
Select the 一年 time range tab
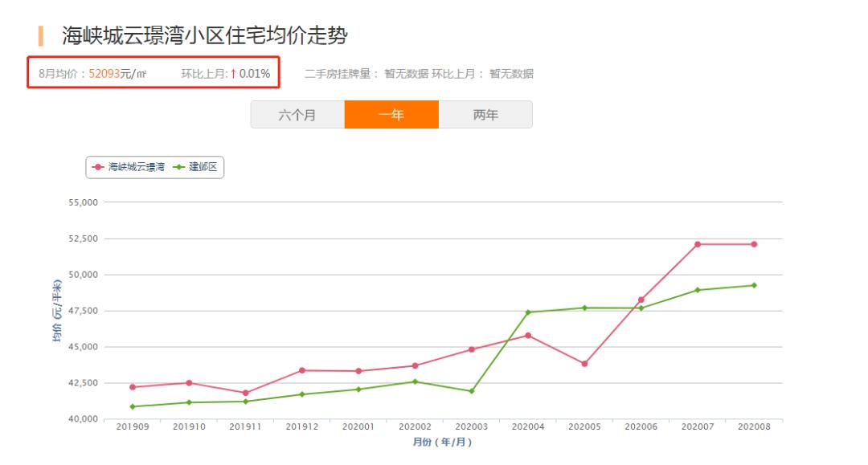pyautogui.click(x=391, y=115)
